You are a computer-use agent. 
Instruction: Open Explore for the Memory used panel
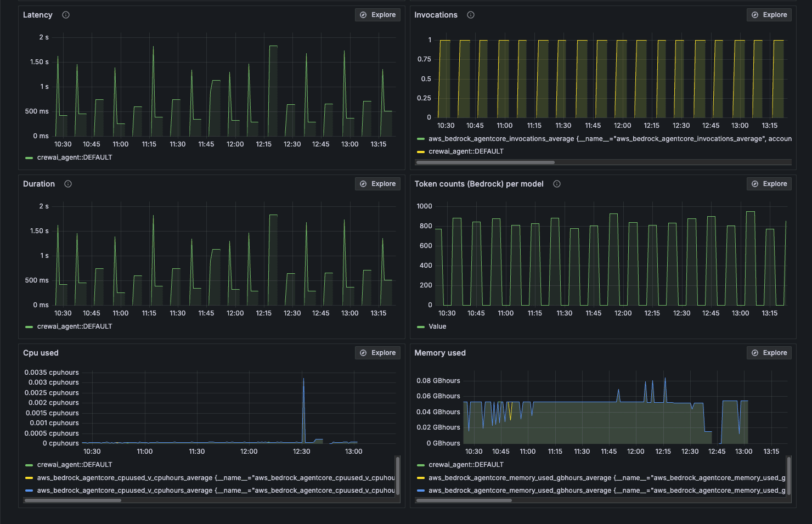coord(769,353)
